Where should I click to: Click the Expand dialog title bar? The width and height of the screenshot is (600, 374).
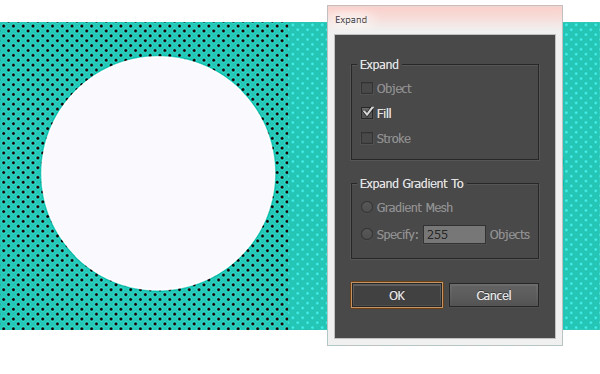tap(445, 20)
